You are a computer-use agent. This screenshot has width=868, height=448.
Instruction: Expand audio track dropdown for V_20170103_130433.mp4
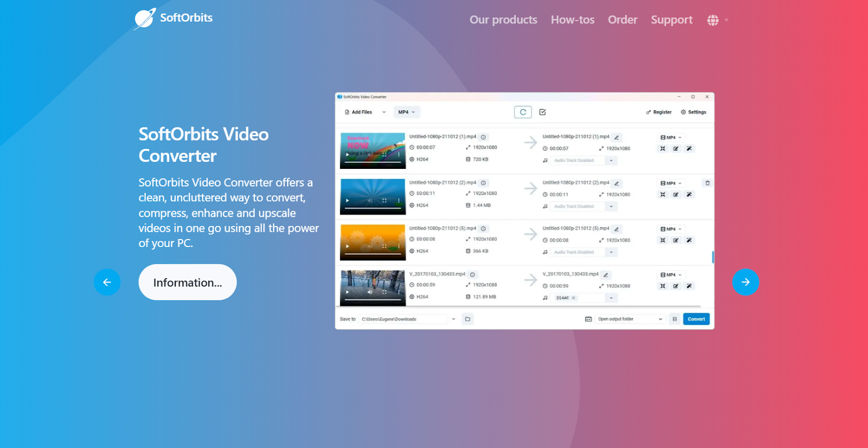click(611, 298)
